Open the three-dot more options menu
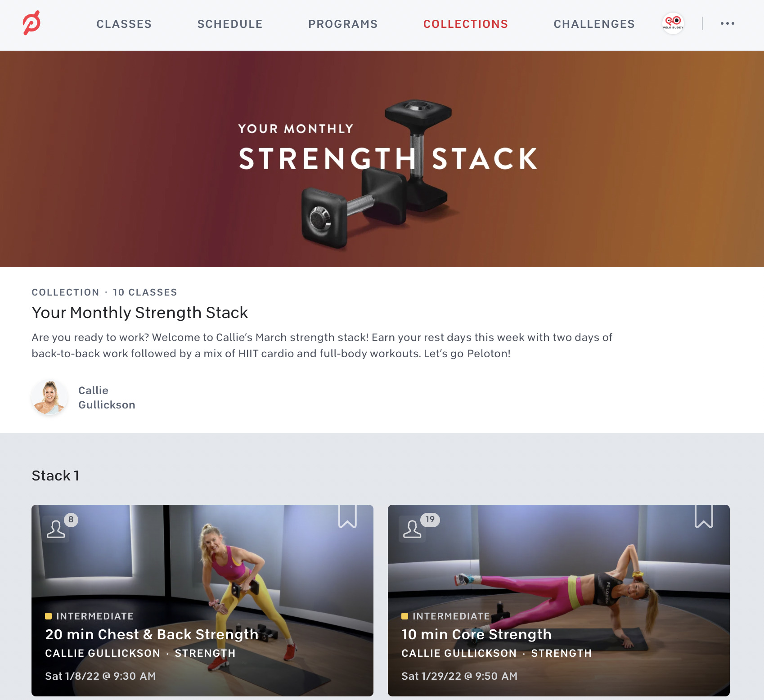764x700 pixels. coord(728,23)
